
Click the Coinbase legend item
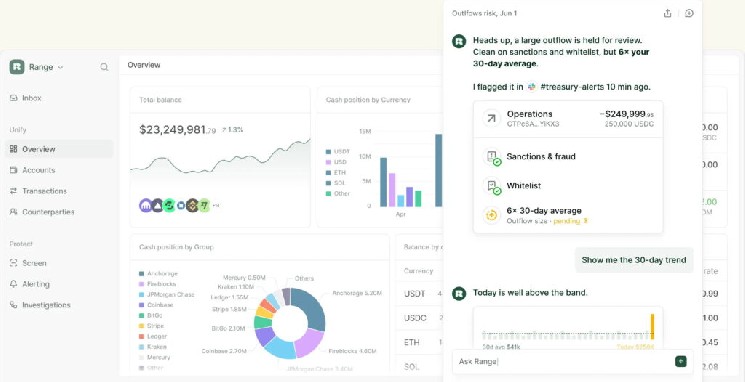[x=155, y=305]
